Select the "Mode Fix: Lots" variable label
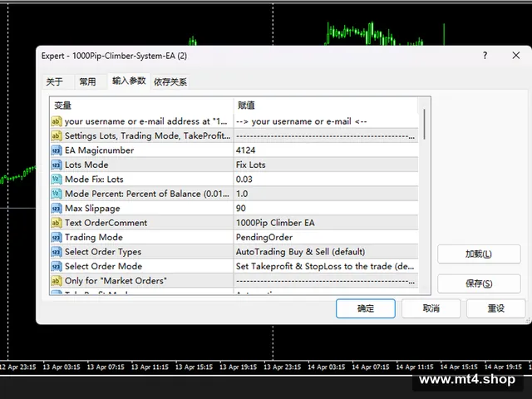532x399 pixels. click(94, 180)
